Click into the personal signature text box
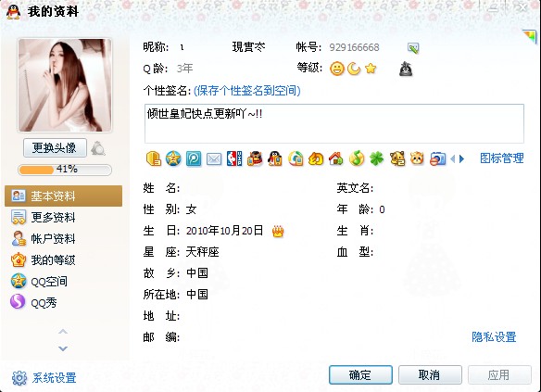Screen dimensions: 541x392 point(334,123)
